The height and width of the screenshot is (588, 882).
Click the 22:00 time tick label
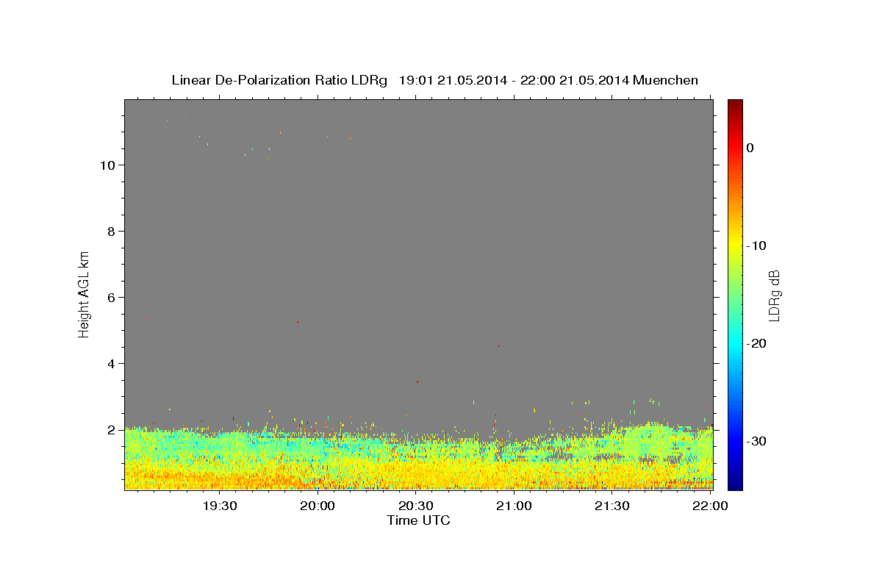pyautogui.click(x=710, y=506)
